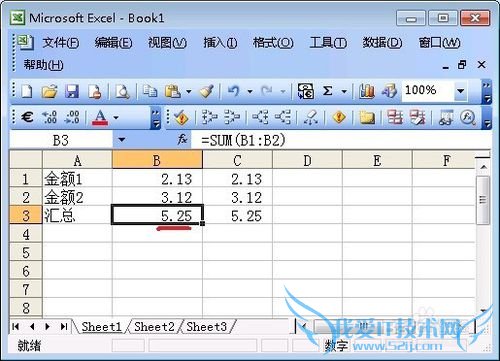Viewport: 500px width, 361px height.
Task: Click the Permission icon
Action: point(94,91)
